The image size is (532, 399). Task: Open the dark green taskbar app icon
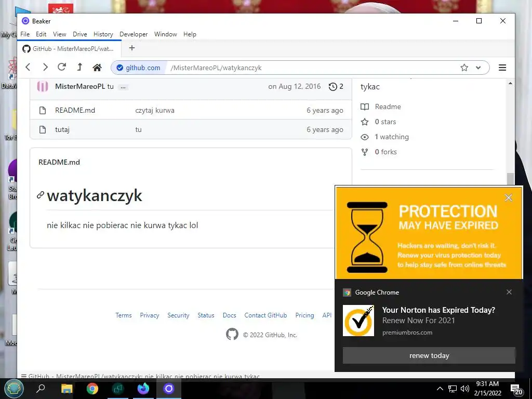click(118, 389)
